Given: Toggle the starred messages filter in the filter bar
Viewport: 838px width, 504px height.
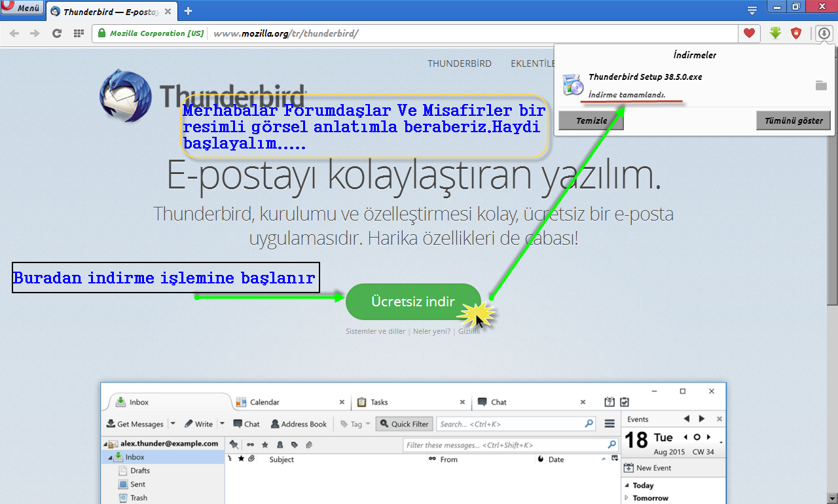Looking at the screenshot, I should (x=265, y=445).
